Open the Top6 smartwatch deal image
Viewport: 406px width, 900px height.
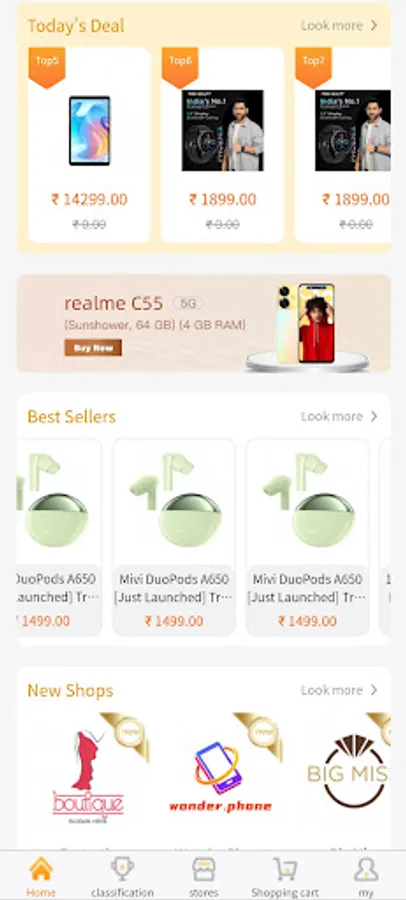[223, 130]
